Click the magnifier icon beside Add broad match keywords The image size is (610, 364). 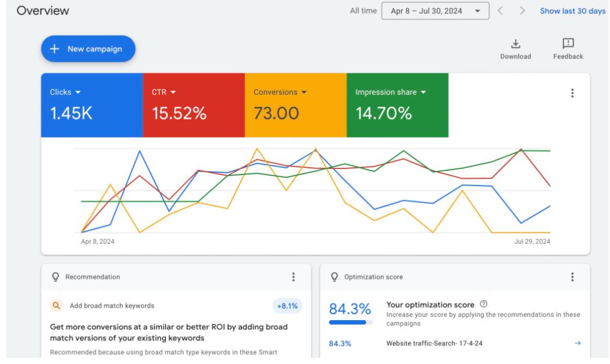click(x=56, y=305)
